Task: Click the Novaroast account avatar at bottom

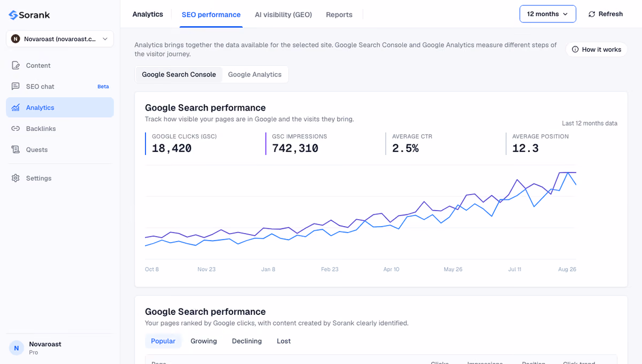Action: [x=16, y=348]
